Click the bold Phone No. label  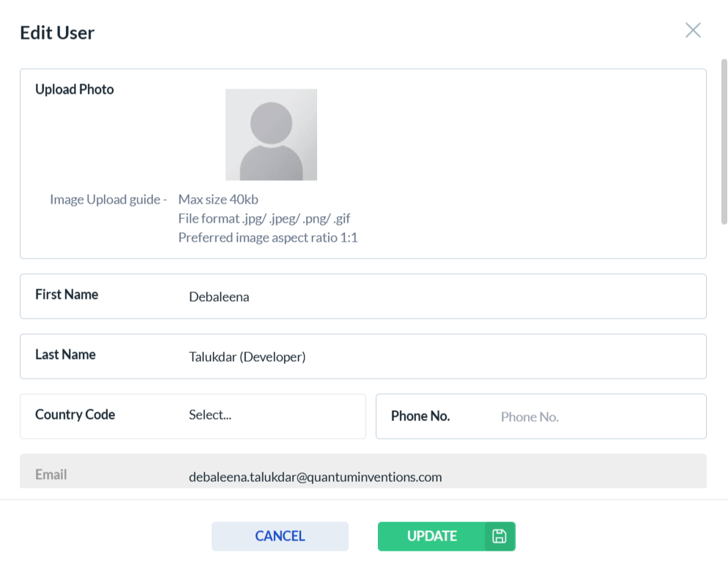420,416
